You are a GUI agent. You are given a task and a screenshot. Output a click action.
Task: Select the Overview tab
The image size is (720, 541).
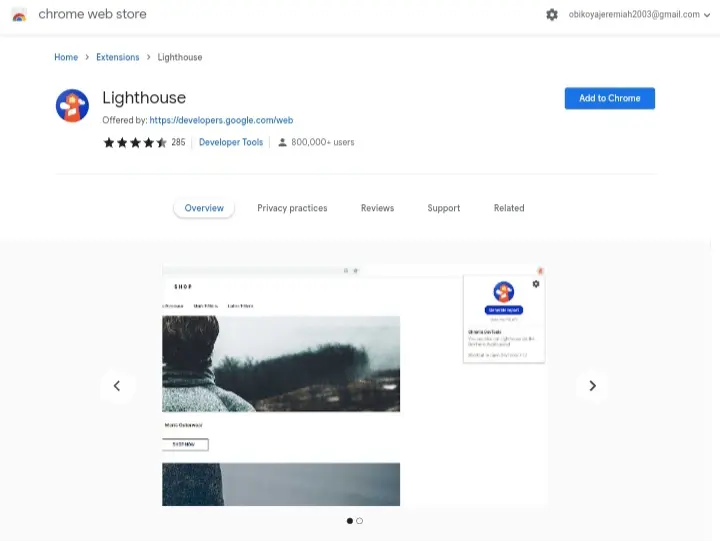point(204,208)
